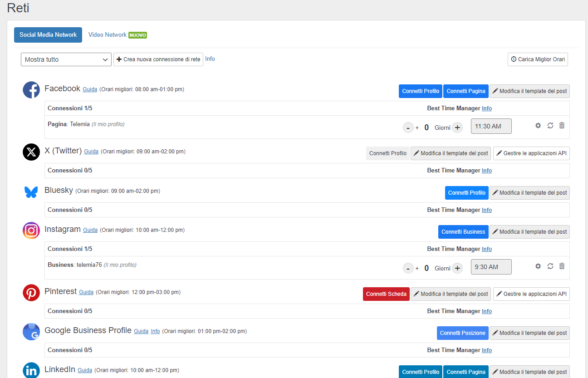Screen dimensions: 588x378
Task: Refresh the Facebook Telemia page connection
Action: tap(550, 126)
